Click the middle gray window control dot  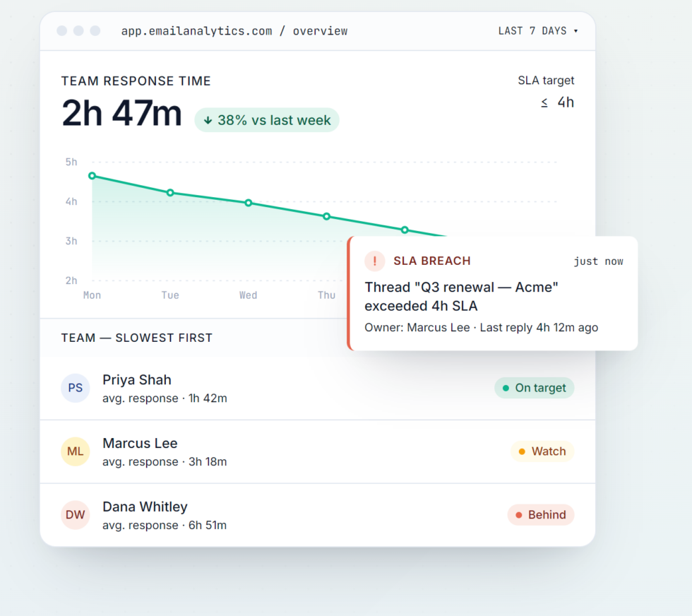[x=78, y=30]
